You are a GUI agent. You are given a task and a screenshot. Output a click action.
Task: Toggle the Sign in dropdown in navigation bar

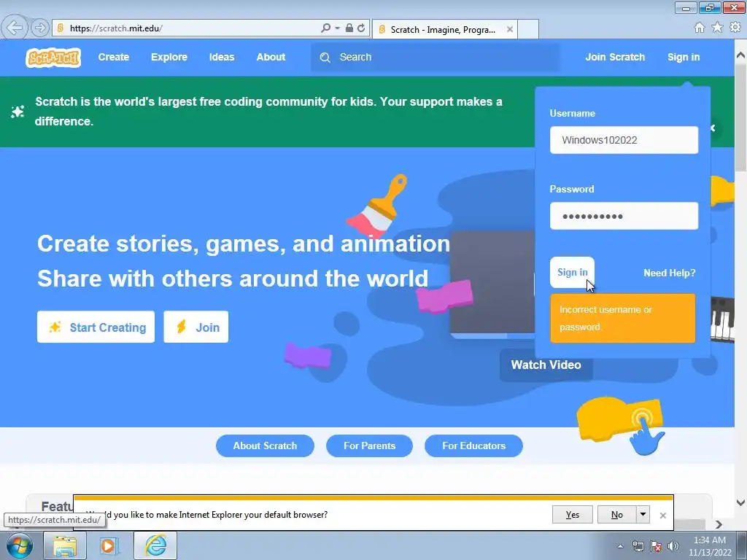(683, 57)
